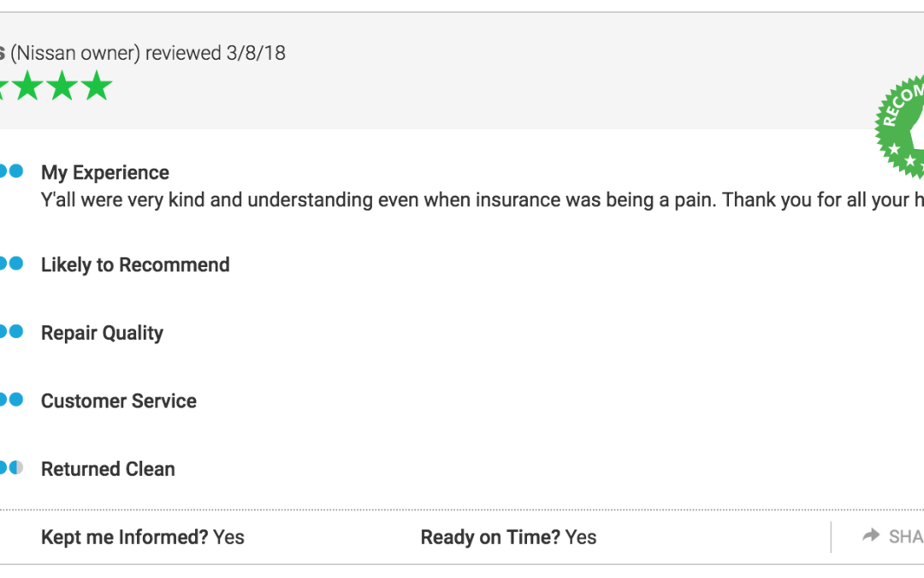The width and height of the screenshot is (924, 578).
Task: Select the Repair Quality label
Action: point(102,333)
